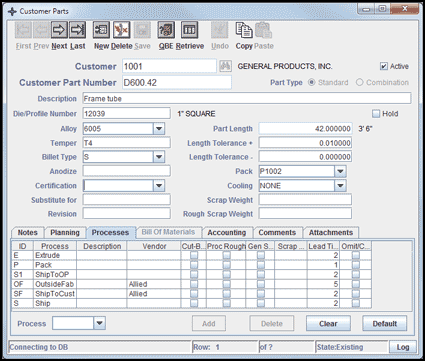
Task: Create a New record via toolbar icon
Action: (x=101, y=30)
